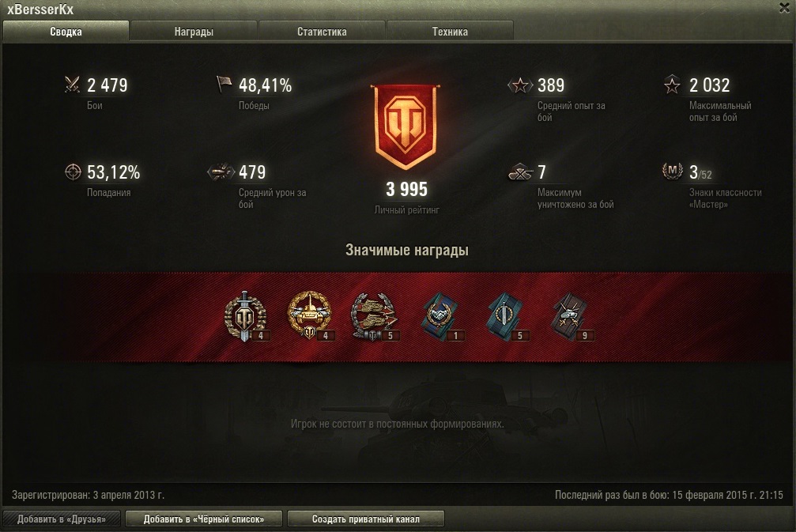
Task: Open the Техника tab
Action: (450, 31)
